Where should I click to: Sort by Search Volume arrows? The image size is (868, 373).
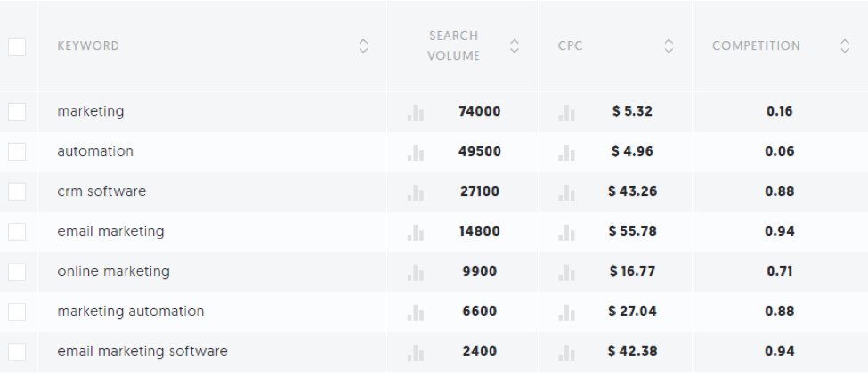click(x=515, y=46)
